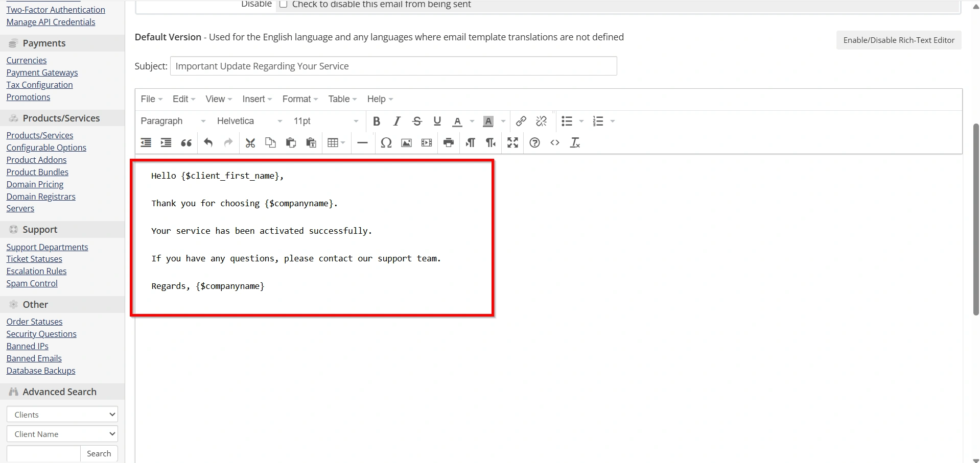Open the 11pt font size dropdown
This screenshot has height=463, width=980.
pos(326,121)
